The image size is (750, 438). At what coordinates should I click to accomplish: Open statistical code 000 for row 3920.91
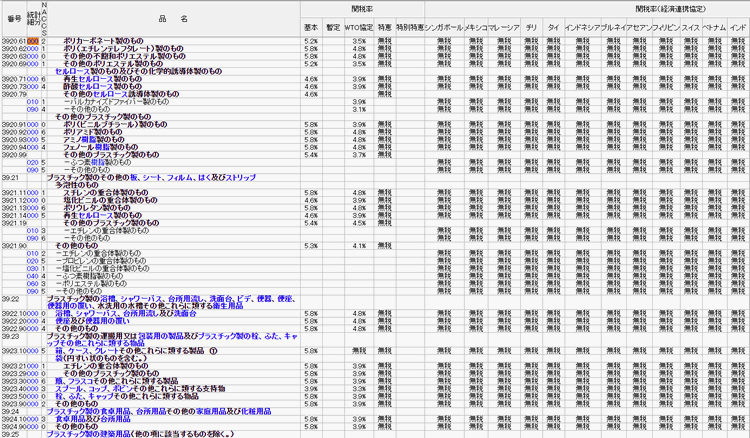pyautogui.click(x=33, y=125)
